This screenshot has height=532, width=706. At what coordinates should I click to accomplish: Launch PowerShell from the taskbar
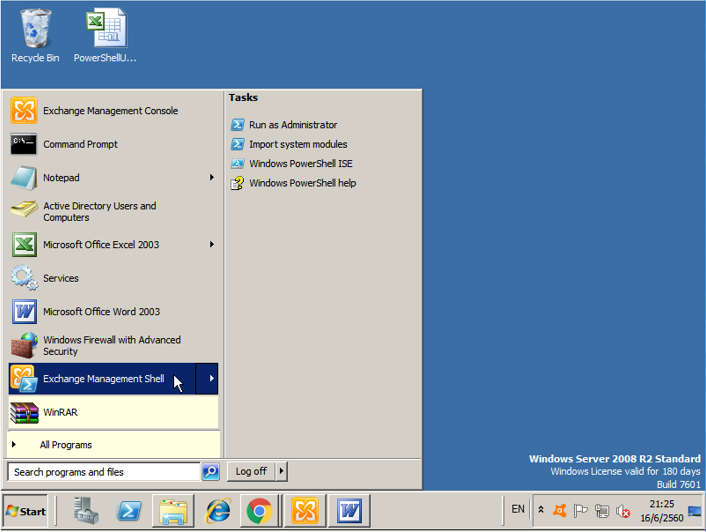[129, 511]
